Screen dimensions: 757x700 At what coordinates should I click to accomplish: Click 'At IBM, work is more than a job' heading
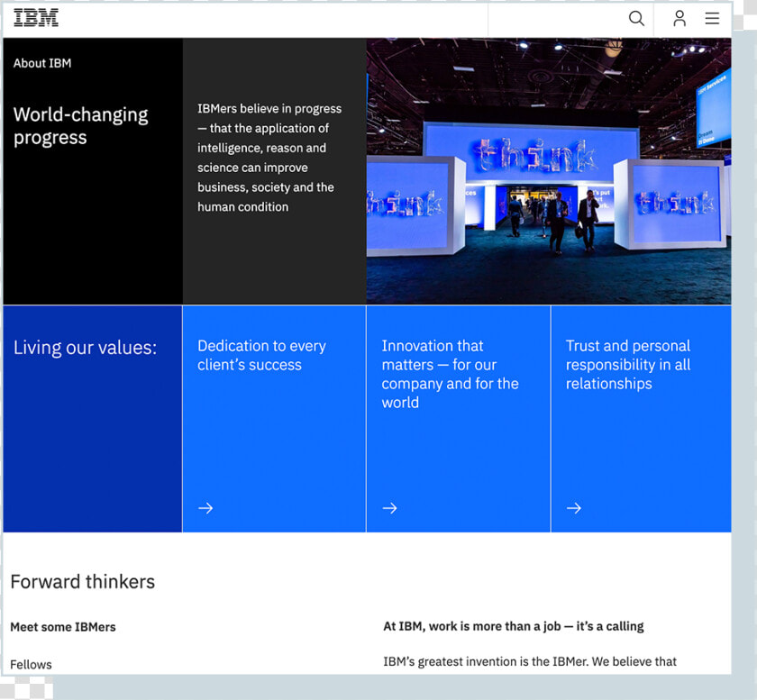513,627
